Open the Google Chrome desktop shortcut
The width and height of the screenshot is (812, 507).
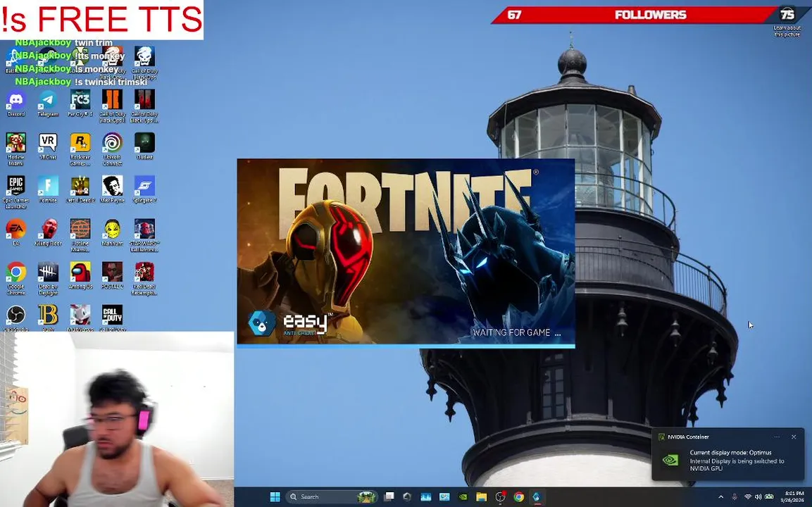(x=16, y=278)
